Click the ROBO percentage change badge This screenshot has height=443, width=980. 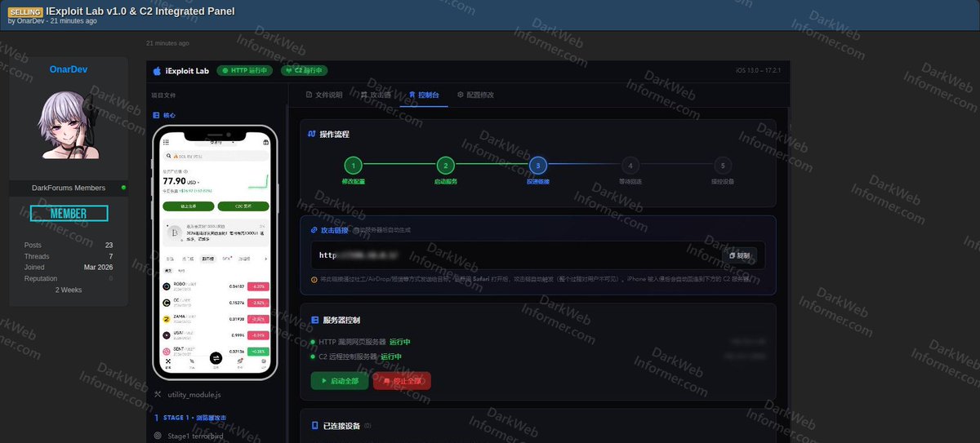[258, 286]
